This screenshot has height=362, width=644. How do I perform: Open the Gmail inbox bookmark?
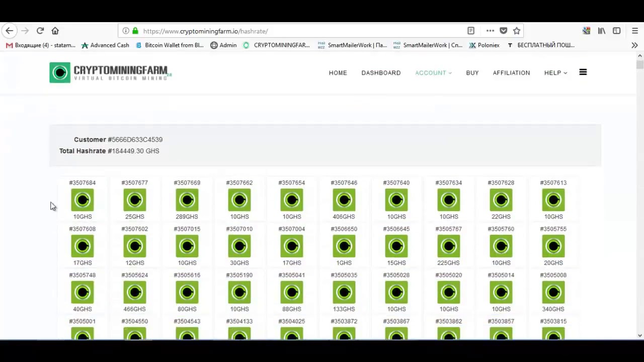pos(41,45)
